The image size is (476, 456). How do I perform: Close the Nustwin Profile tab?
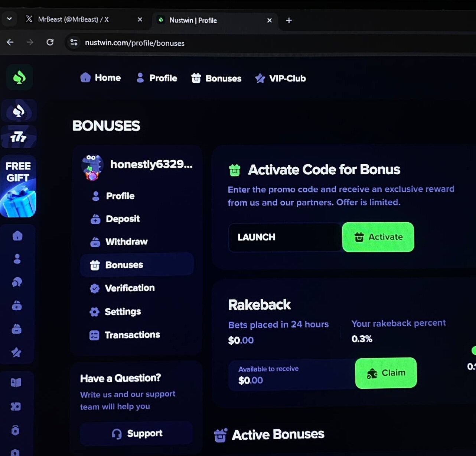pyautogui.click(x=270, y=20)
